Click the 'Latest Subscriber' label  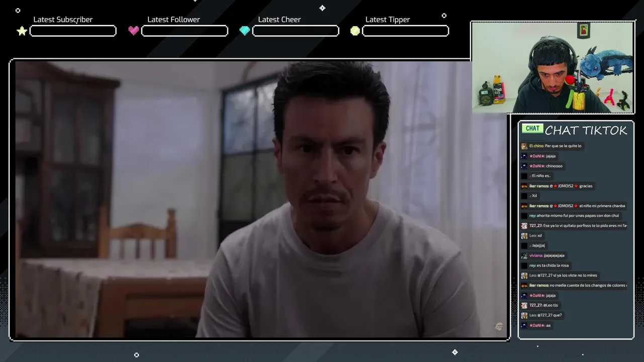click(63, 20)
